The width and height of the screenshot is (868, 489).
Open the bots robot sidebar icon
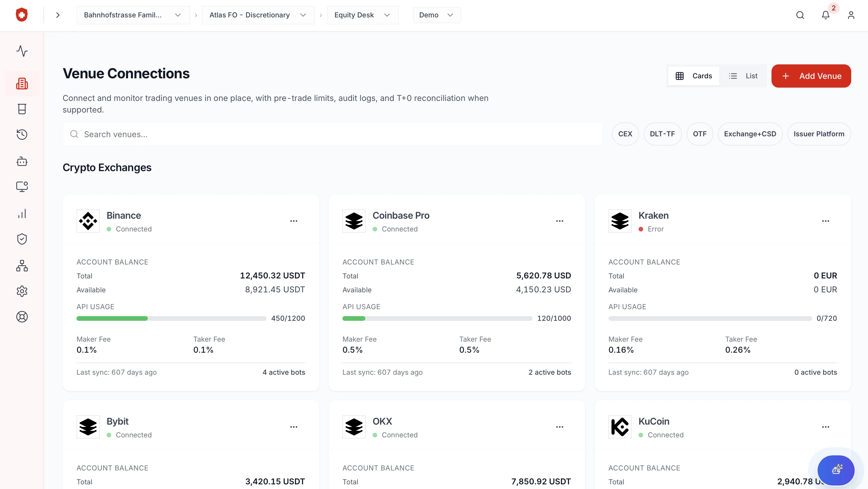coord(22,162)
